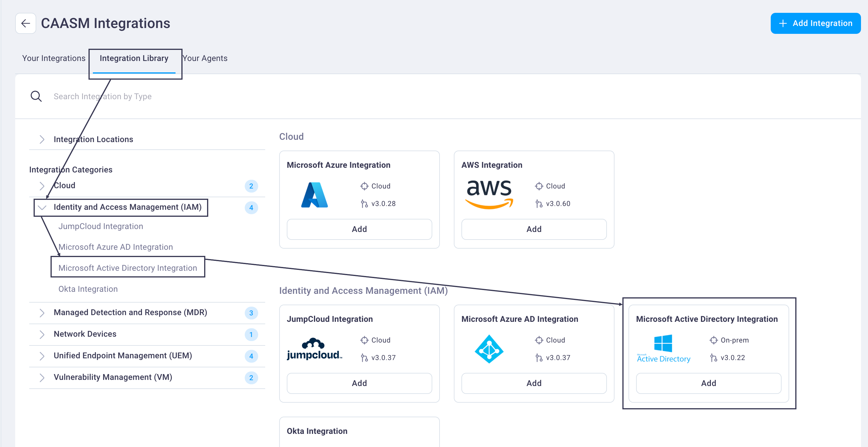
Task: Add the Microsoft Azure AD Integration
Action: (534, 383)
